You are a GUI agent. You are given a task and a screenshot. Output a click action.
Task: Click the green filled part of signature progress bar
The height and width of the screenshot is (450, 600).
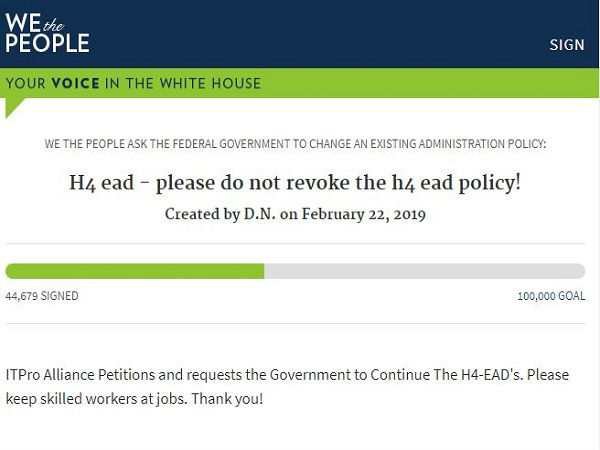(135, 271)
